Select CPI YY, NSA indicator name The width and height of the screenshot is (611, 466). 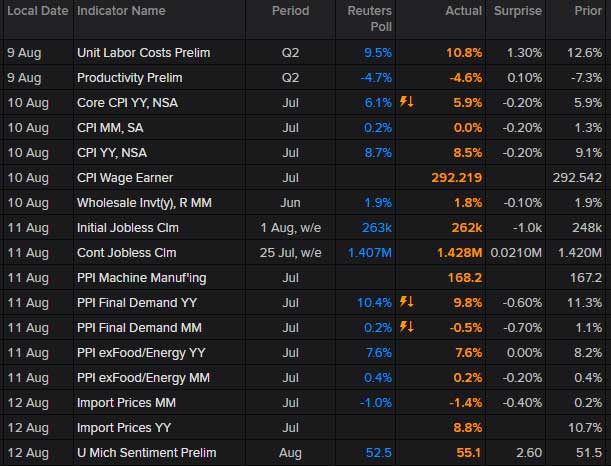tap(112, 153)
